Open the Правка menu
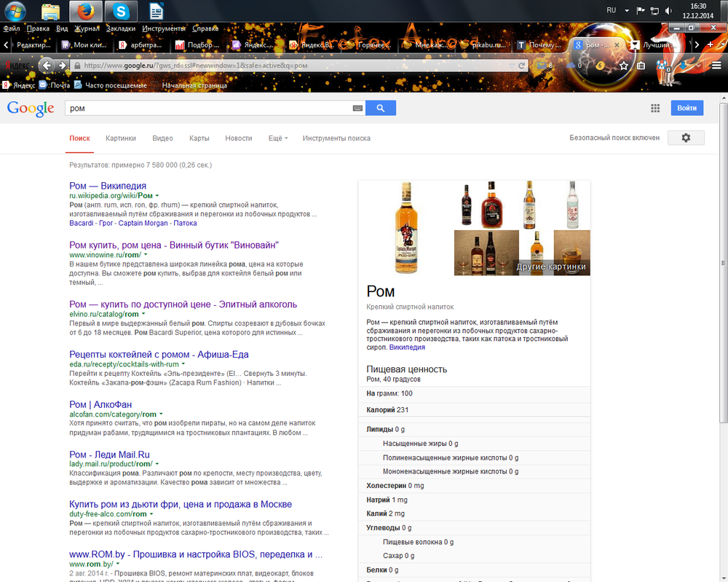Image resolution: width=728 pixels, height=582 pixels. click(x=38, y=28)
